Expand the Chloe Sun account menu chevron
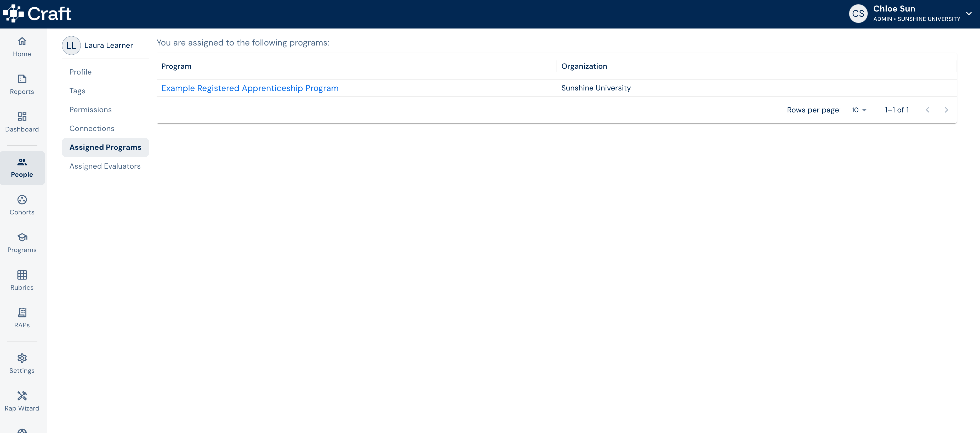Screen dimensions: 980x433 (x=969, y=14)
